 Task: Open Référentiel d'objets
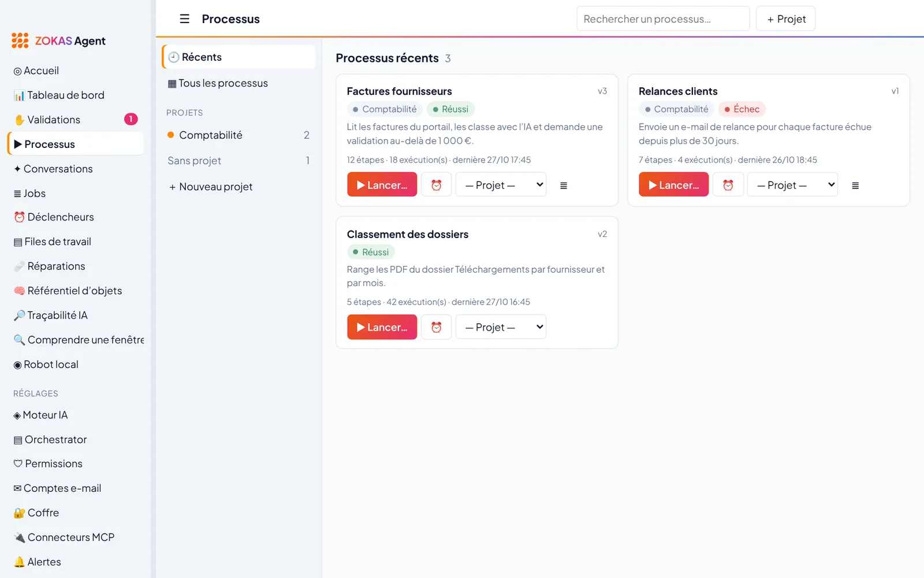pyautogui.click(x=75, y=291)
